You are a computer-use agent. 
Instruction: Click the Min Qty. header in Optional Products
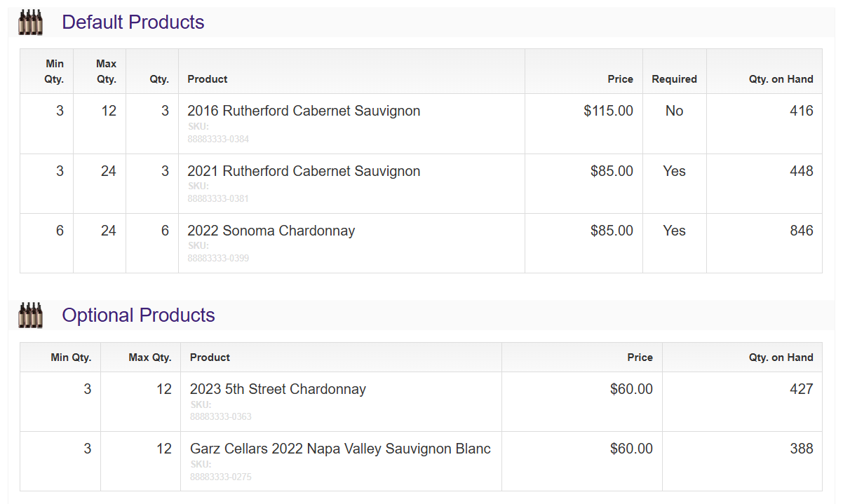71,357
